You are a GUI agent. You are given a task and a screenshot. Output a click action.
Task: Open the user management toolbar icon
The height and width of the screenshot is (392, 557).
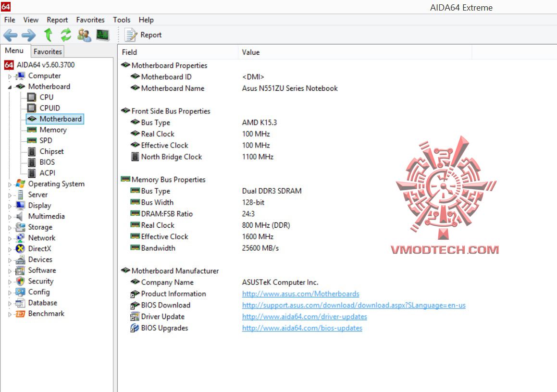point(84,35)
